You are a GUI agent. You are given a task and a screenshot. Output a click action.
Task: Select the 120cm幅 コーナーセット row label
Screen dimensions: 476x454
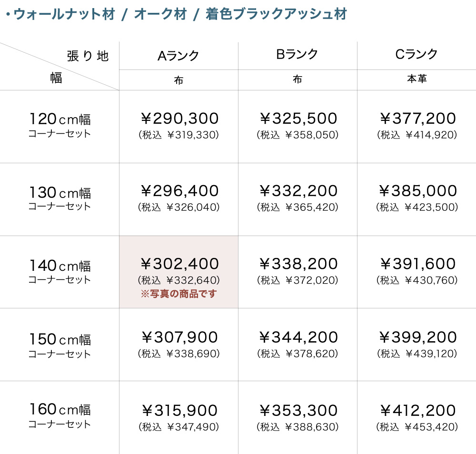coord(59,125)
